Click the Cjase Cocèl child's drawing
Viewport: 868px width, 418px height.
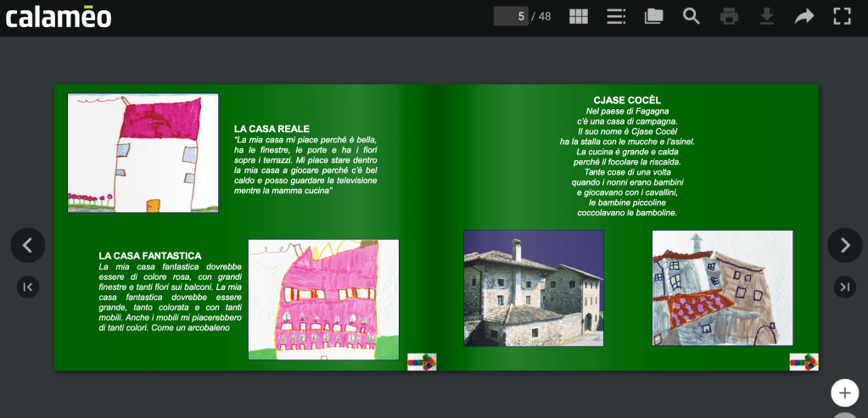click(x=722, y=288)
